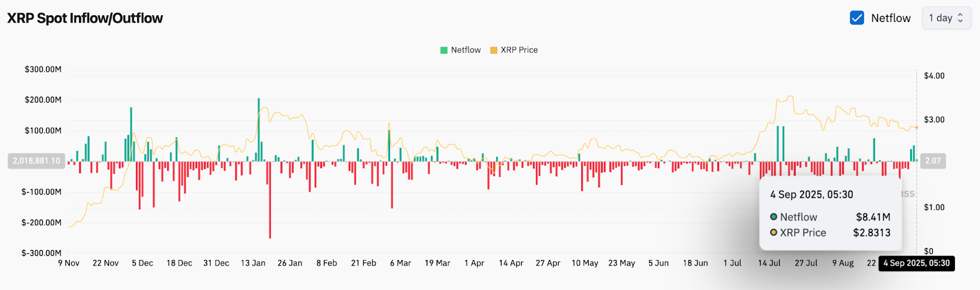Image resolution: width=980 pixels, height=290 pixels.
Task: Click the 8 Feb date label
Action: [326, 263]
